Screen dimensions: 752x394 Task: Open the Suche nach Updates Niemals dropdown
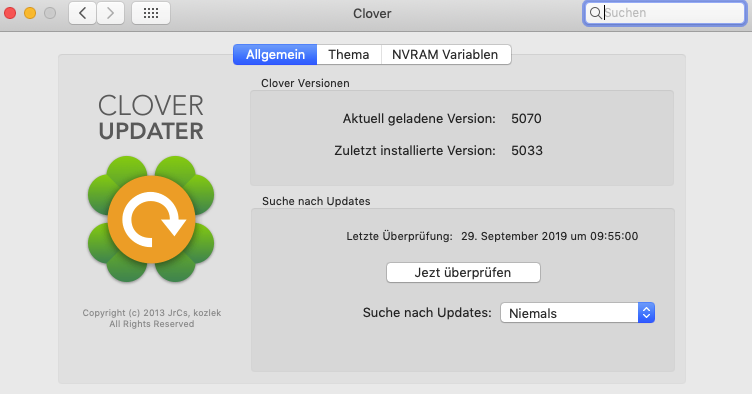point(577,313)
